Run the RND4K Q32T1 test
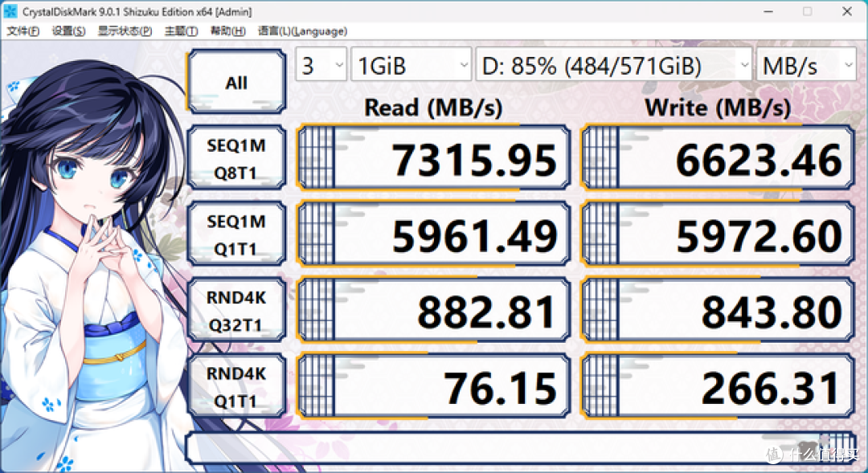This screenshot has height=473, width=868. click(x=236, y=310)
